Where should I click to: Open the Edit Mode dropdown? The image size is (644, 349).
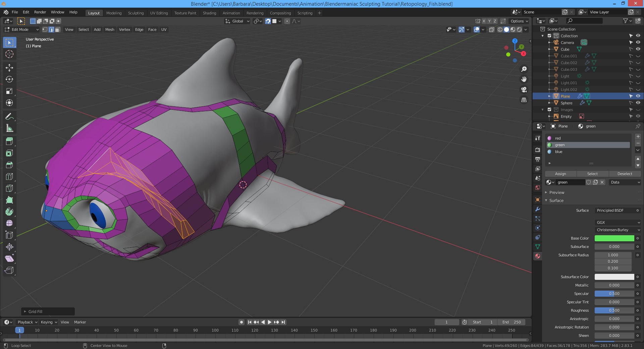pos(22,30)
